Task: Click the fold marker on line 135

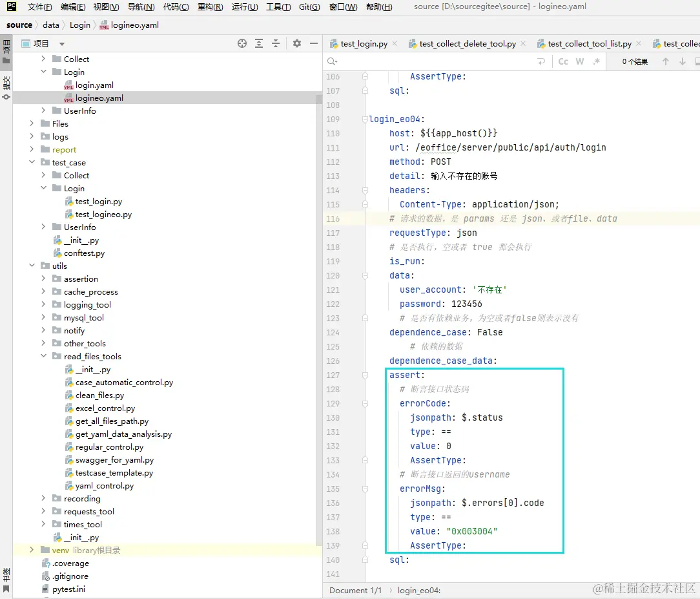Action: (365, 489)
